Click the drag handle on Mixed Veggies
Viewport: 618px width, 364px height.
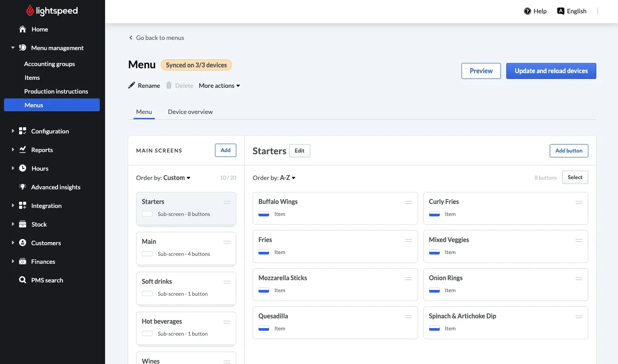(x=579, y=240)
